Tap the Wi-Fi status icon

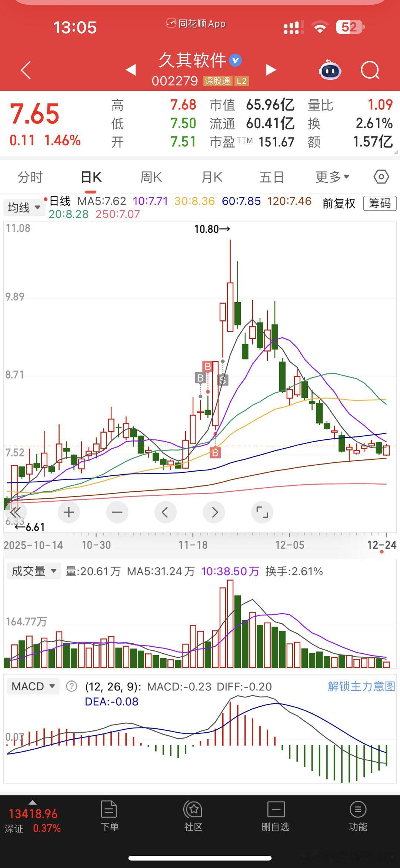(320, 27)
